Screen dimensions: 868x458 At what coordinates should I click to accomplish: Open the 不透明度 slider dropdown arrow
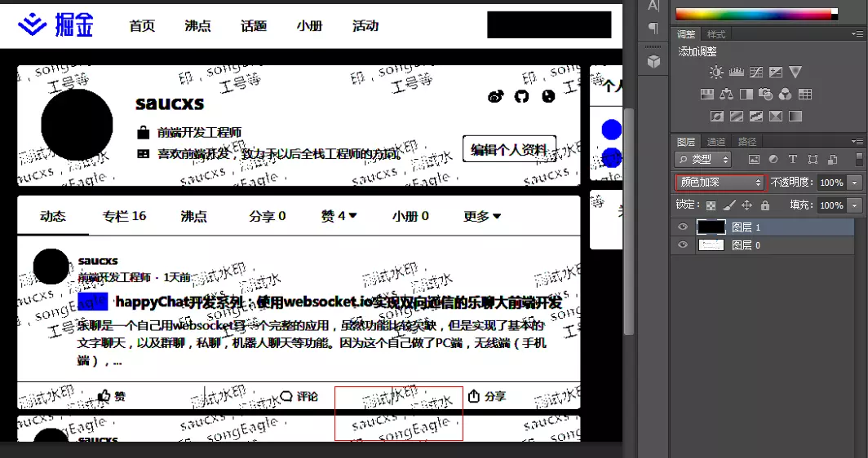tap(855, 183)
